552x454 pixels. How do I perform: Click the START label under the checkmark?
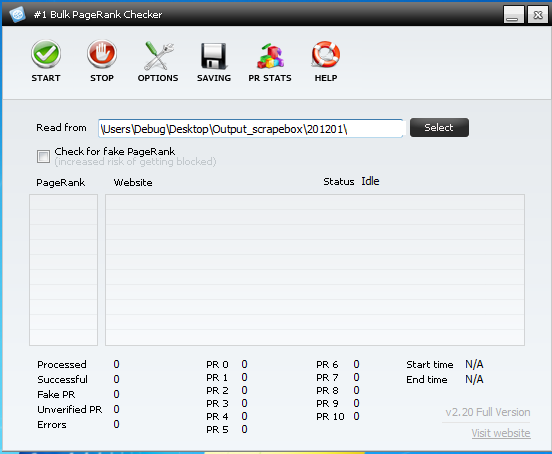pos(46,78)
